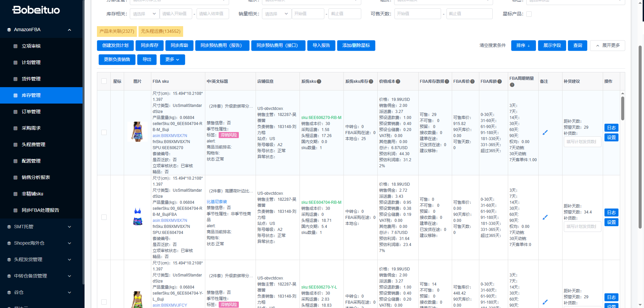Screen dimensions: 644x308
Task: Switch to the 无头程运费(134552) tag filter
Action: pyautogui.click(x=160, y=31)
